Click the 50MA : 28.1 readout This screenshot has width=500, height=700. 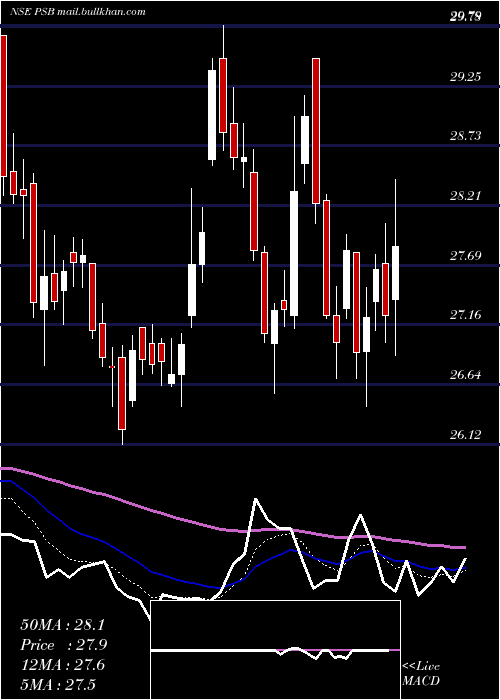pos(62,625)
